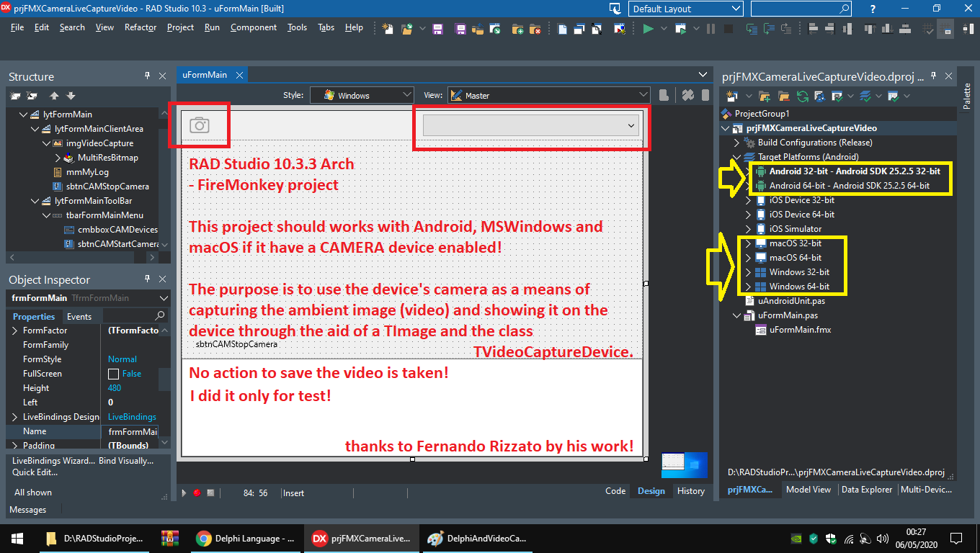
Task: Click the Save purple floppy icon in toolbar
Action: (x=437, y=30)
